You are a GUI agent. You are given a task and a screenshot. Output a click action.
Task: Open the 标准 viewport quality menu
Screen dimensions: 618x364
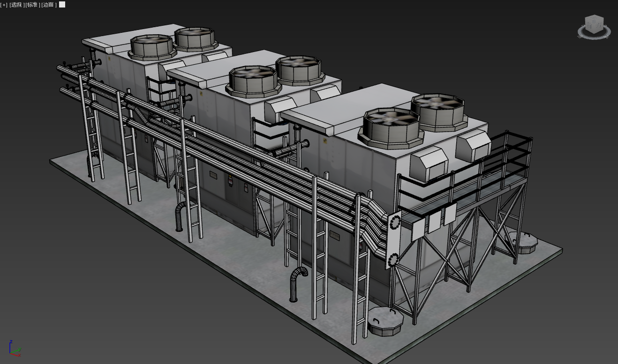coord(32,5)
